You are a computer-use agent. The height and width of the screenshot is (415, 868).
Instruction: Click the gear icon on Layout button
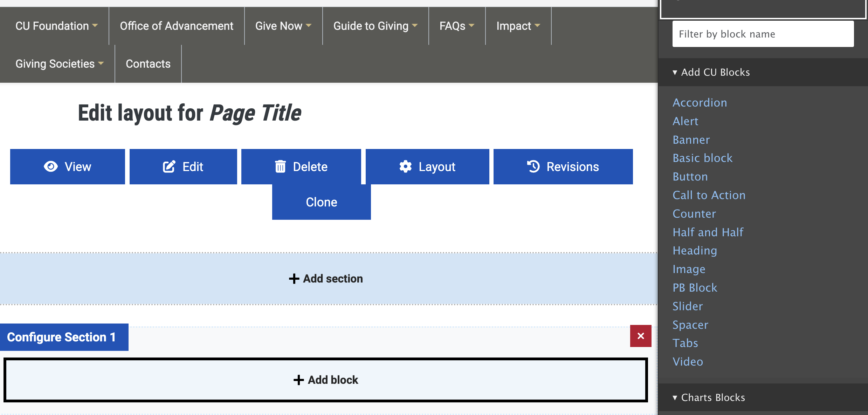point(405,166)
